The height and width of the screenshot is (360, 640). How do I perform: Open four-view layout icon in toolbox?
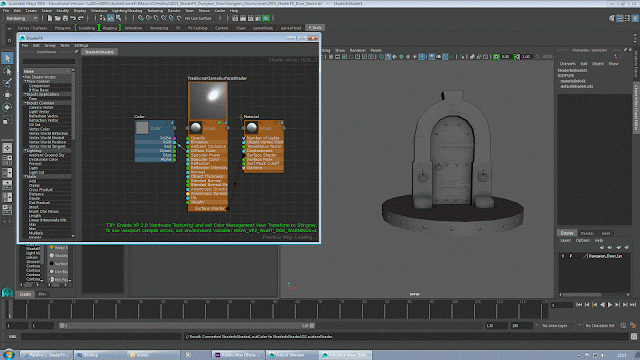click(x=7, y=160)
